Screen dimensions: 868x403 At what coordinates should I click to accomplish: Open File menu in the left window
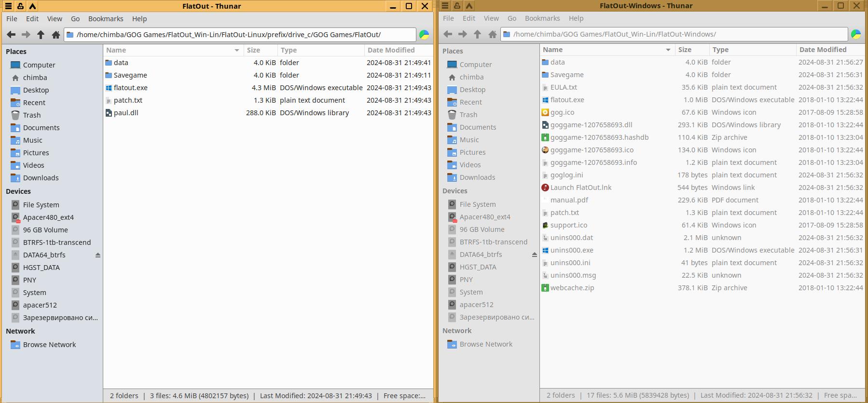(x=12, y=19)
